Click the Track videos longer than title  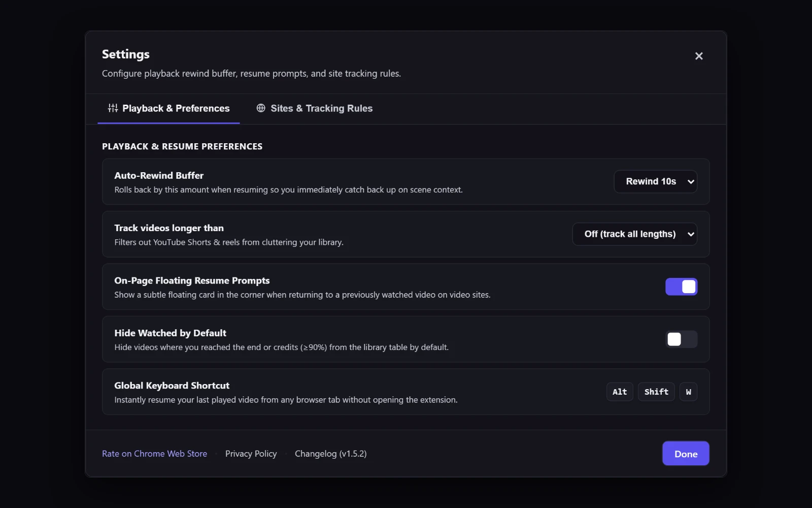point(169,228)
